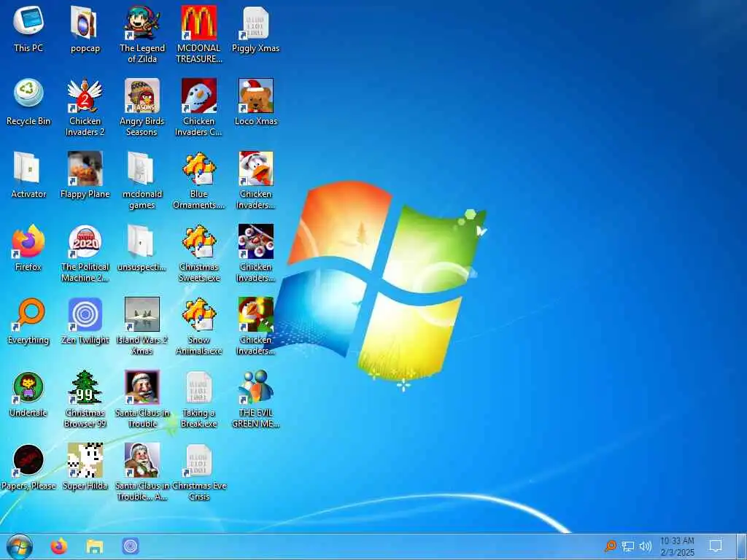Open Zen Twilight from the taskbar
This screenshot has height=560, width=747.
[x=131, y=546]
